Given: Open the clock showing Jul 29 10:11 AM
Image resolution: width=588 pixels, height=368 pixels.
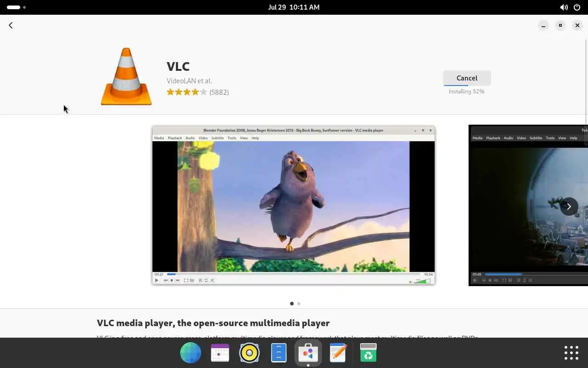Looking at the screenshot, I should coord(294,7).
